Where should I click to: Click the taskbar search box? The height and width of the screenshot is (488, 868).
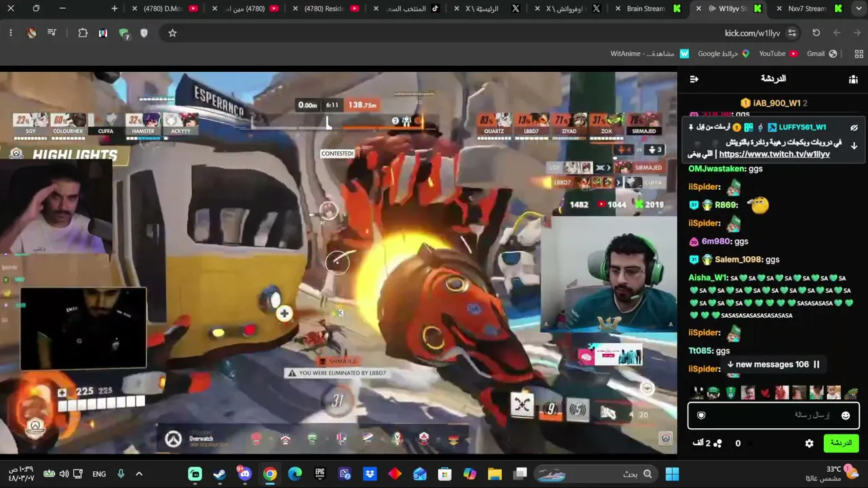[595, 474]
